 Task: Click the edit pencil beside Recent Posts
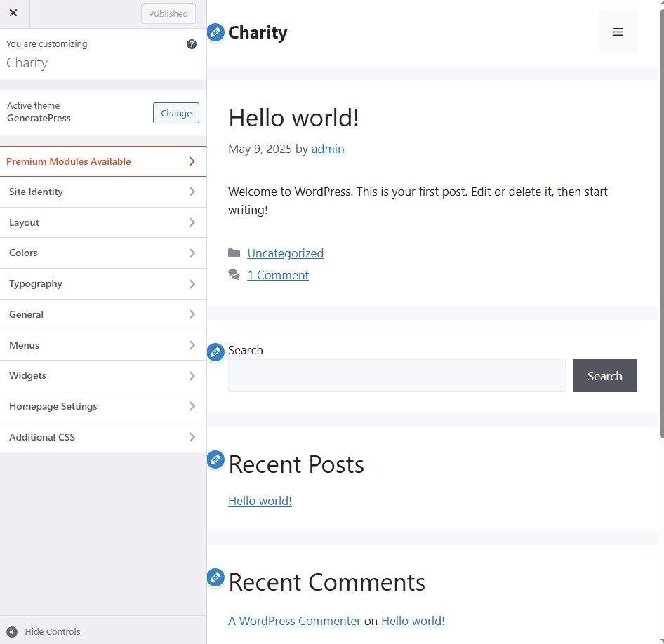point(215,460)
